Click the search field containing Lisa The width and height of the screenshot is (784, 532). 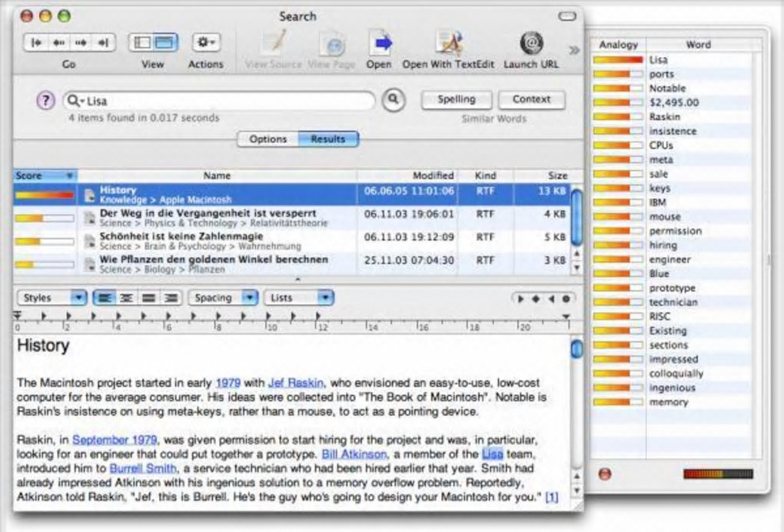click(x=218, y=101)
